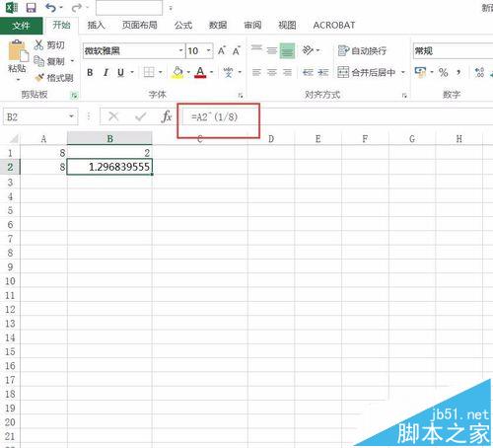Apply percent style
Image resolution: width=493 pixels, height=448 pixels.
(x=444, y=72)
